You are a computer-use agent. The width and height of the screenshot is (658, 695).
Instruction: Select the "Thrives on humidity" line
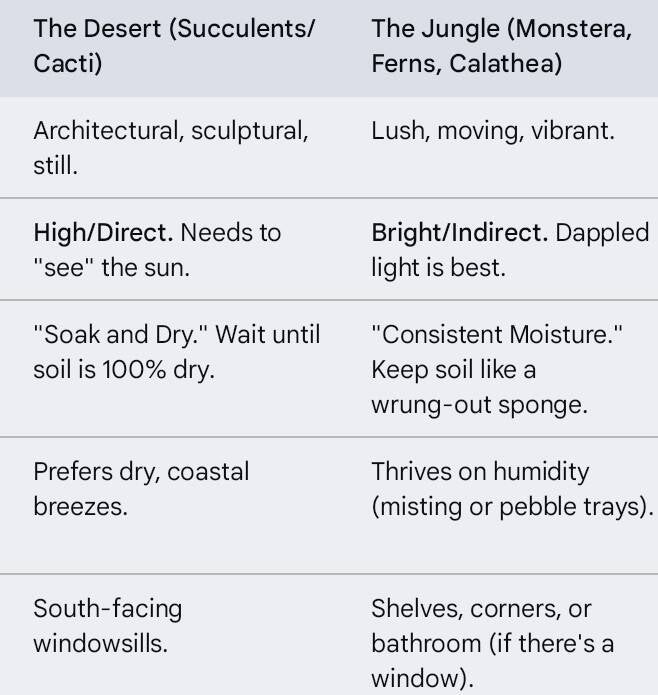[x=480, y=471]
